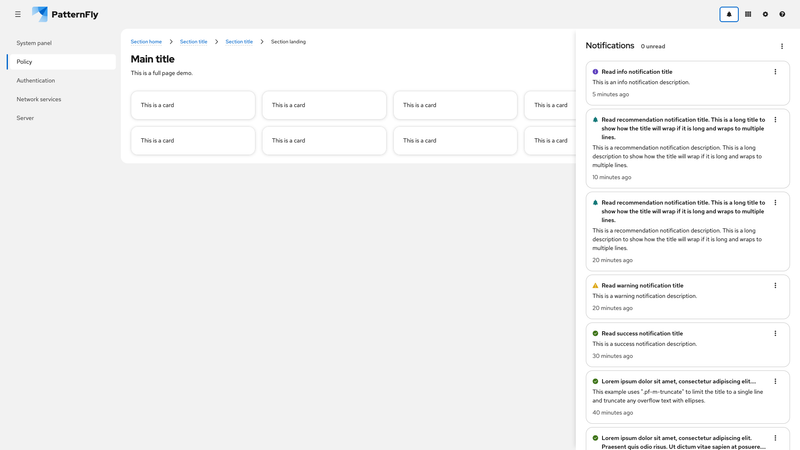Open kebab menu for 10 minutes ago recommendation

tap(775, 120)
